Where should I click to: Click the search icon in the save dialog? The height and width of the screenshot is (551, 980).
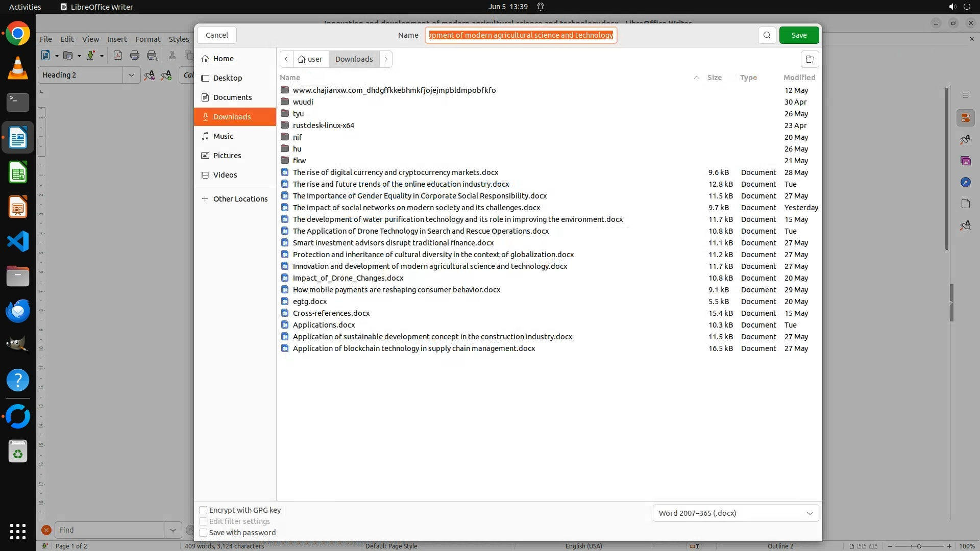[767, 35]
